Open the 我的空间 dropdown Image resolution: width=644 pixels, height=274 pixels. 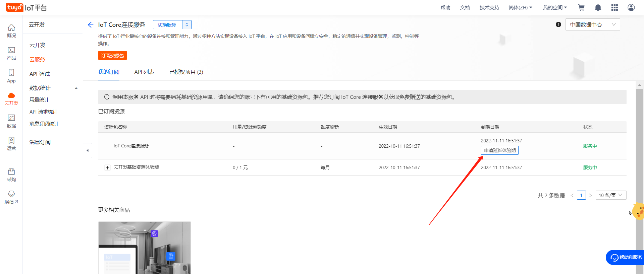[x=555, y=7]
